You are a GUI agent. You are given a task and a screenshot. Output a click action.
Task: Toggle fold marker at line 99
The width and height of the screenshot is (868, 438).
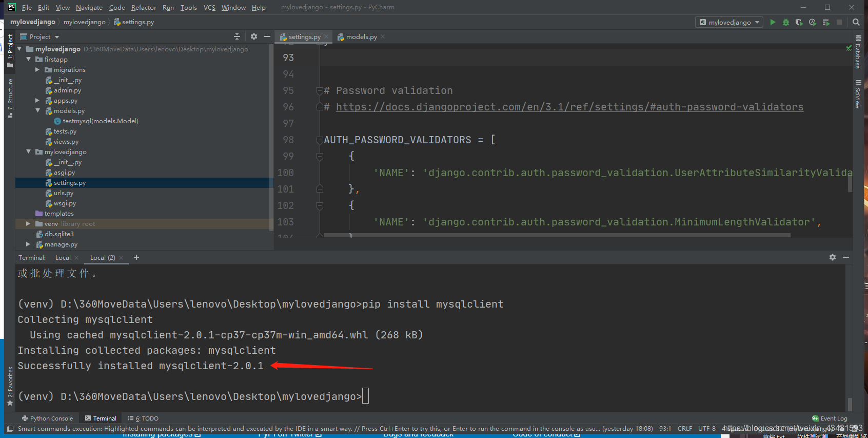click(320, 157)
